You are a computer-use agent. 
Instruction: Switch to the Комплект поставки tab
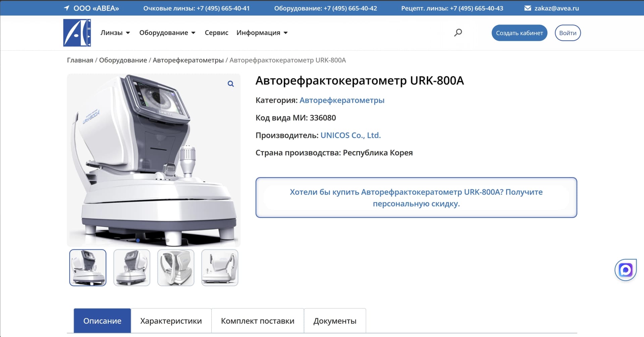coord(258,321)
